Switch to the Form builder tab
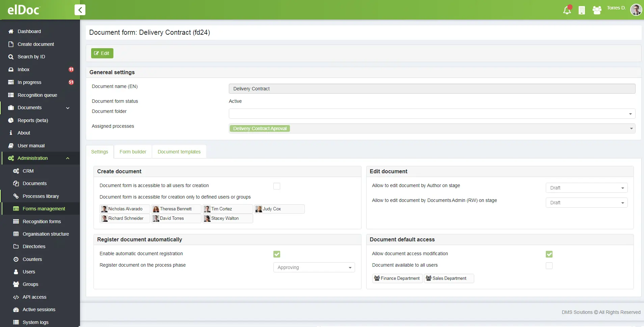 (x=133, y=152)
